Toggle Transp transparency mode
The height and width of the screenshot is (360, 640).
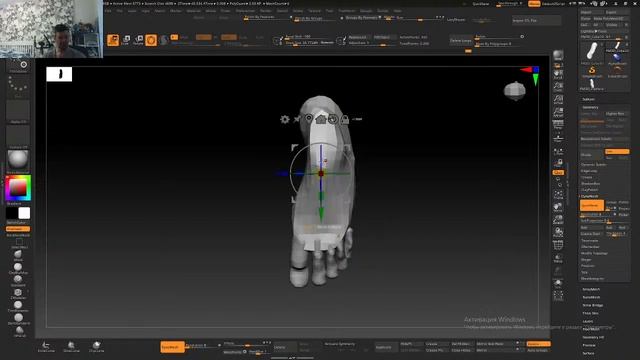558,258
